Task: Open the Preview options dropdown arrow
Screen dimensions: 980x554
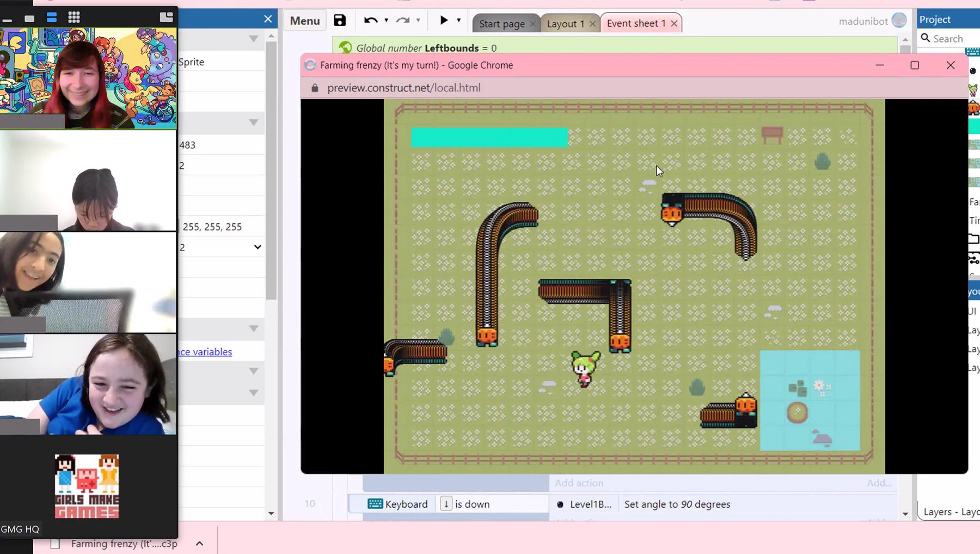Action: click(458, 21)
